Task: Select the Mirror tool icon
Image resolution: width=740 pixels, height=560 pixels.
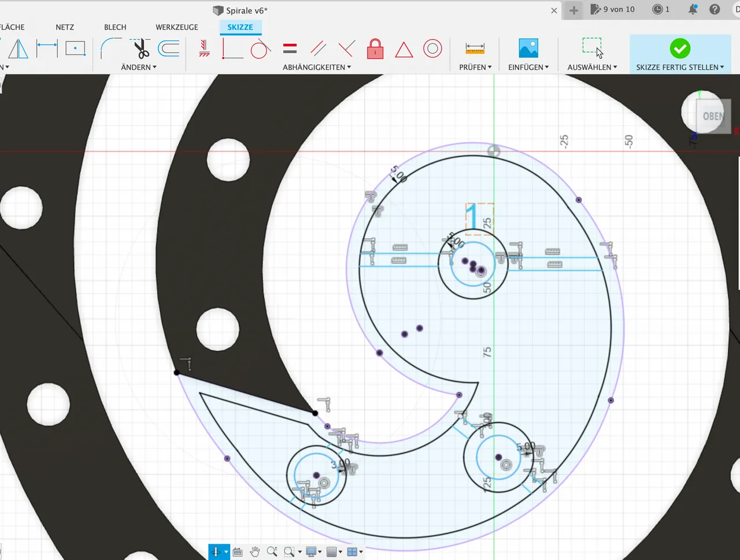Action: coord(18,49)
